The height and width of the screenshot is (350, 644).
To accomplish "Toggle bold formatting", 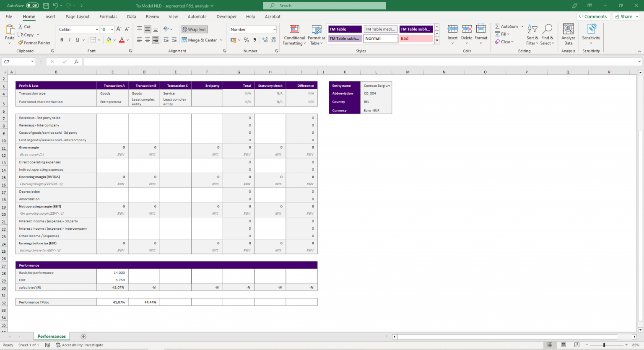I will (62, 39).
